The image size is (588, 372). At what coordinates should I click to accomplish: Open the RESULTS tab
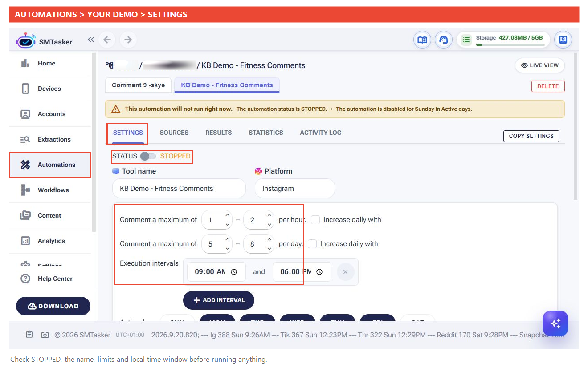click(219, 133)
